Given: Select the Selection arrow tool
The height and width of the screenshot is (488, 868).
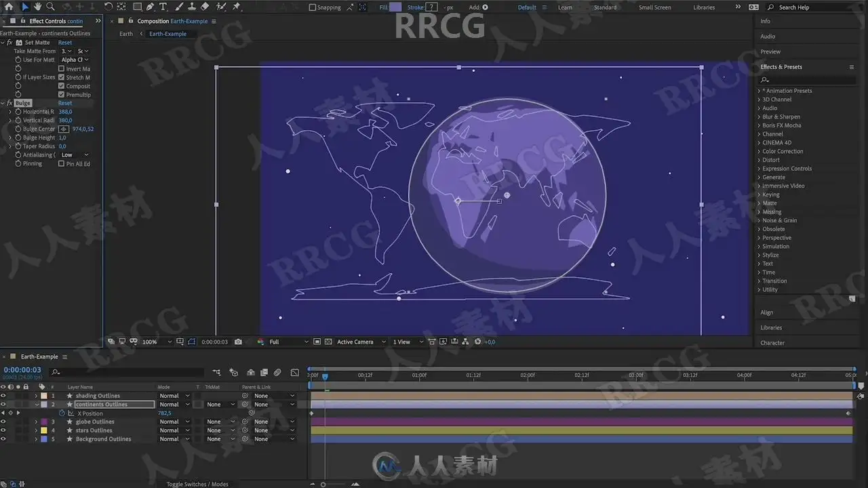Looking at the screenshot, I should coord(25,7).
